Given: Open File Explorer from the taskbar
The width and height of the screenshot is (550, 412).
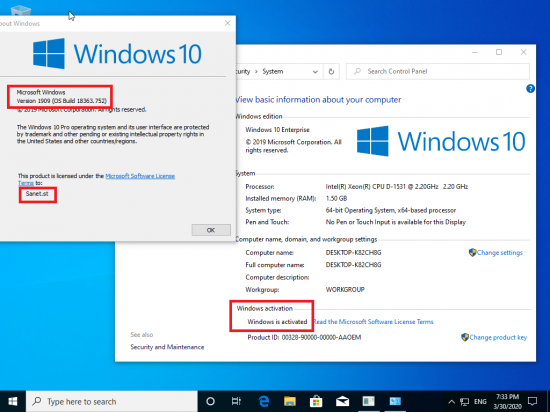Looking at the screenshot, I should coord(290,401).
